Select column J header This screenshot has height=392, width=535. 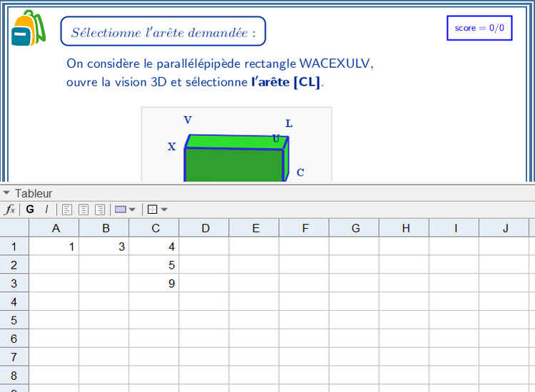(x=504, y=227)
